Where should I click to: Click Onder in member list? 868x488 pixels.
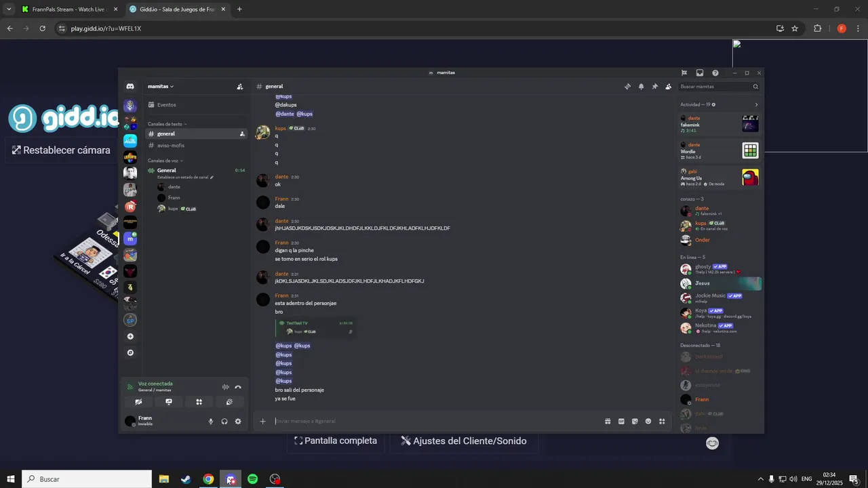click(719, 240)
